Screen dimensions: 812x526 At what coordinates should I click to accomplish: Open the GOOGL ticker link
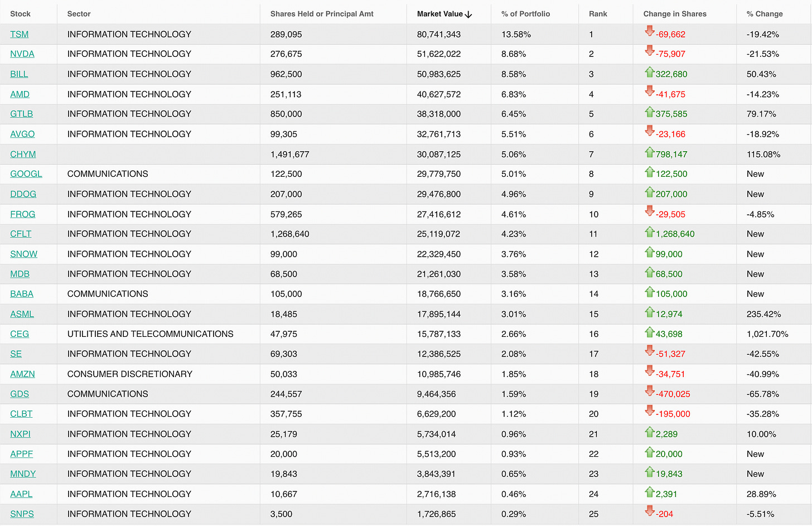[26, 174]
